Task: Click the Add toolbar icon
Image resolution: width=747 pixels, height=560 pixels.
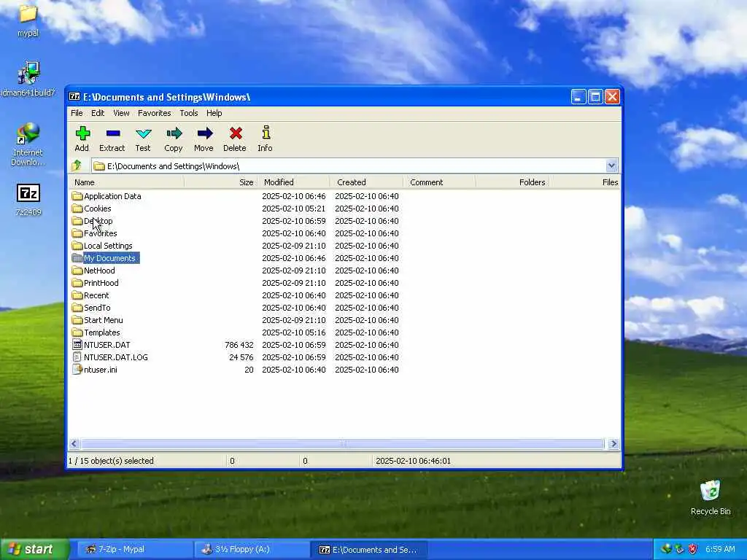Action: tap(82, 133)
